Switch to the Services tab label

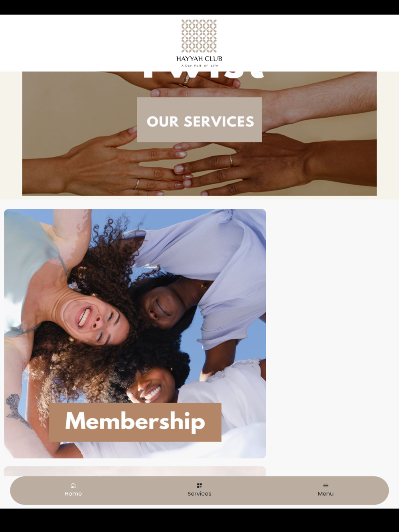click(199, 494)
